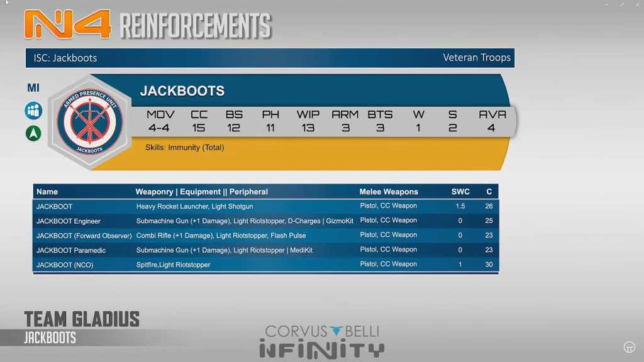
Task: Click the Melee Weapons column header
Action: click(x=388, y=192)
